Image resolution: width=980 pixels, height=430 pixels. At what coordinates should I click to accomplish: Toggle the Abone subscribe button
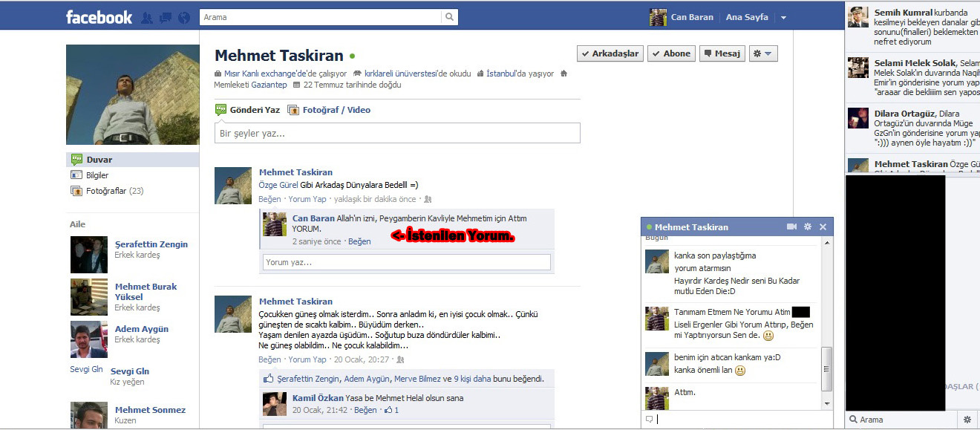pyautogui.click(x=671, y=53)
